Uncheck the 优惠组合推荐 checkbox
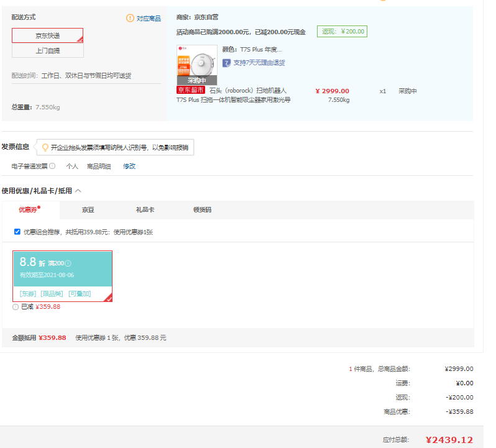The height and width of the screenshot is (448, 496). tap(17, 232)
